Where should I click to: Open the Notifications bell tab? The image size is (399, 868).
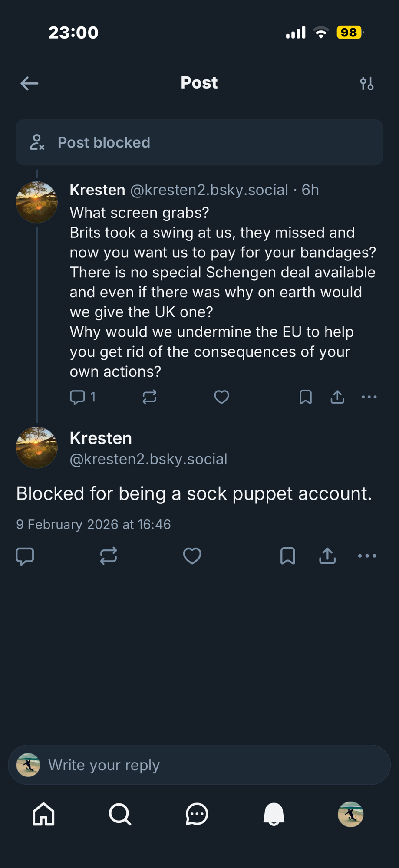pos(274,814)
